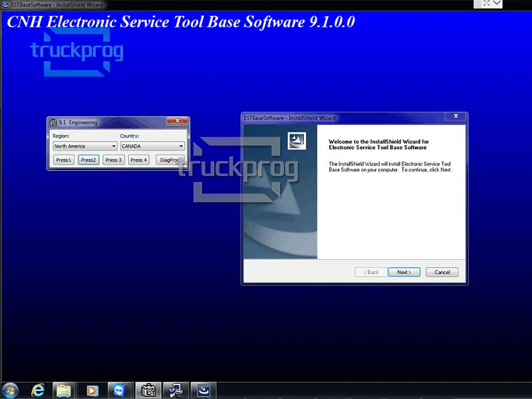The width and height of the screenshot is (532, 399).
Task: Cancel the InstallShield Wizard installation
Action: 442,272
